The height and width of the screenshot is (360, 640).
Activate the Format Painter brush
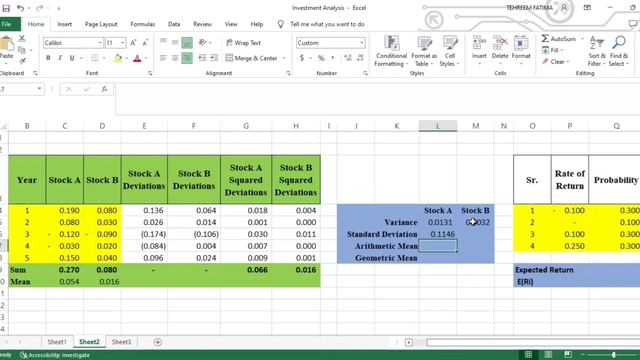coord(22,61)
